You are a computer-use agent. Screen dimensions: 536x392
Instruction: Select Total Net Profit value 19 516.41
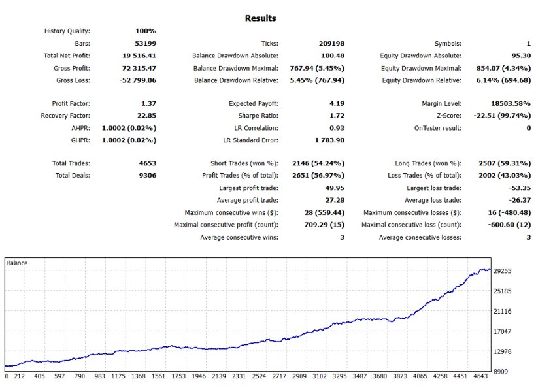[139, 56]
